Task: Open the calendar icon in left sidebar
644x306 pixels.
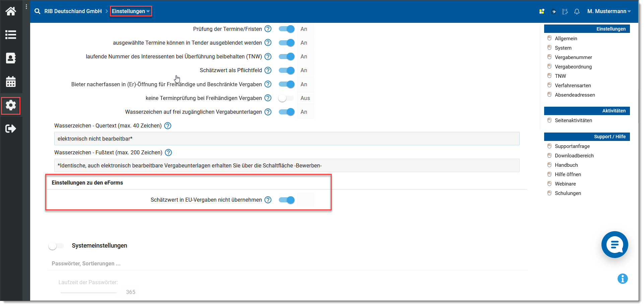Action: click(11, 82)
